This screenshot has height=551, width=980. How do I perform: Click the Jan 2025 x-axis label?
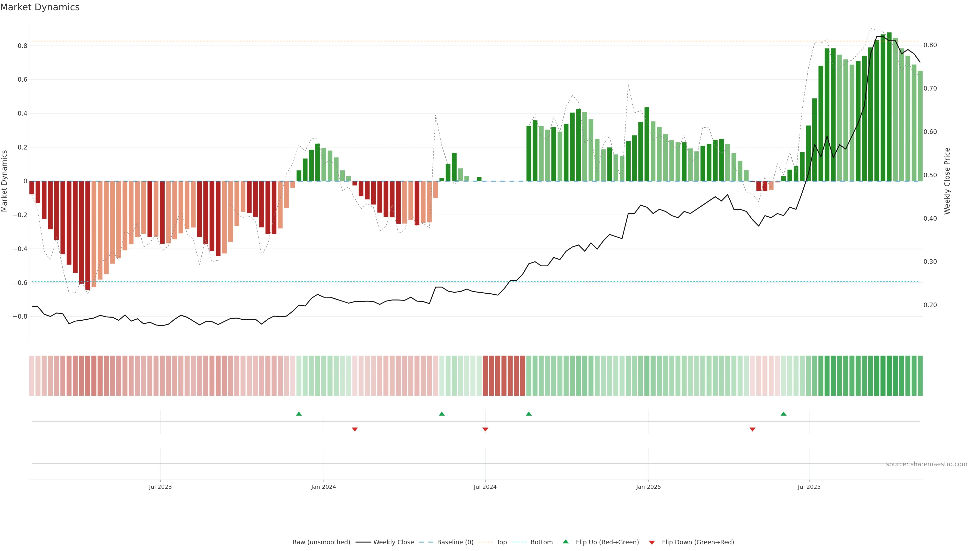pos(648,487)
